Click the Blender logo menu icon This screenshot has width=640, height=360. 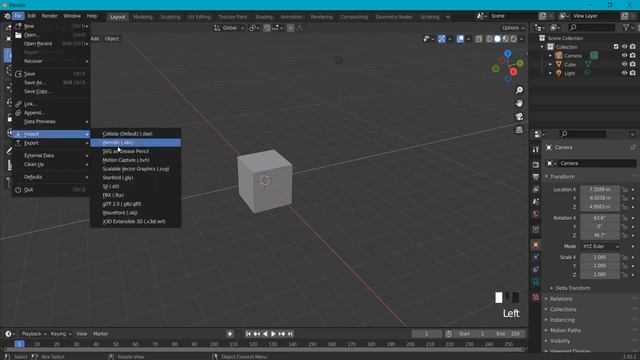pos(7,16)
